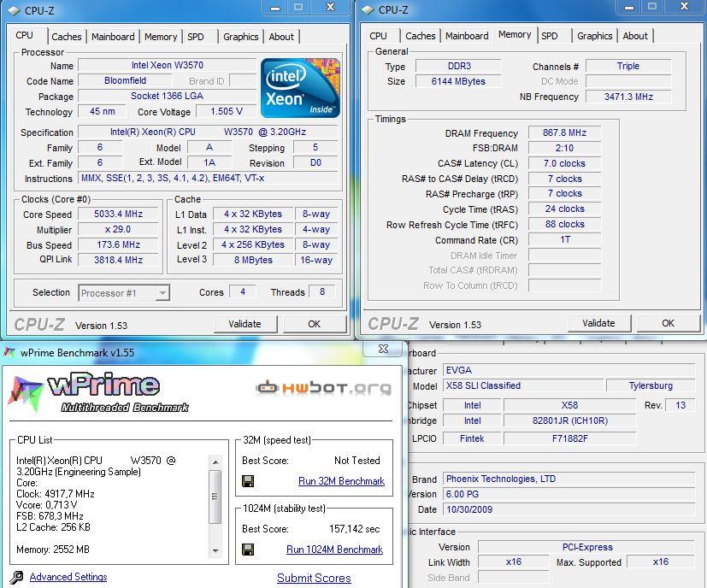Click the Submit Scores link
The height and width of the screenshot is (588, 707).
click(314, 578)
